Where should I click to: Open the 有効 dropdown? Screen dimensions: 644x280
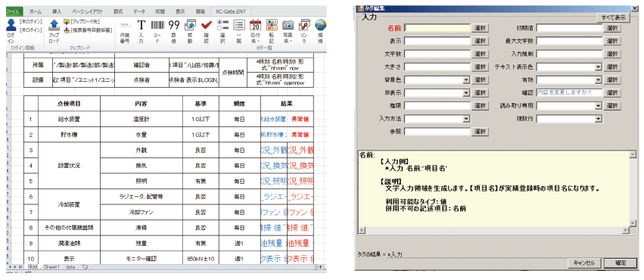(x=599, y=79)
